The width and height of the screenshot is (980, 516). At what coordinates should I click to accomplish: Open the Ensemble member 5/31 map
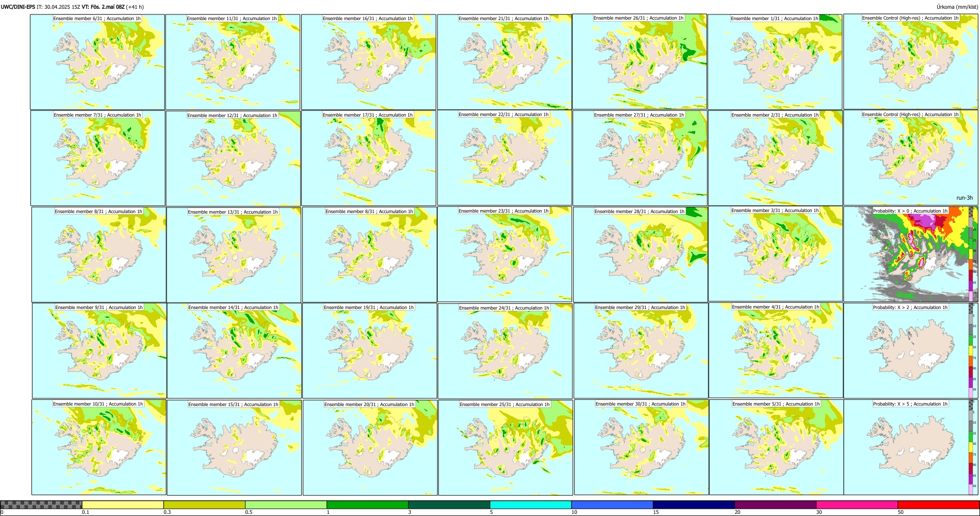coord(776,447)
